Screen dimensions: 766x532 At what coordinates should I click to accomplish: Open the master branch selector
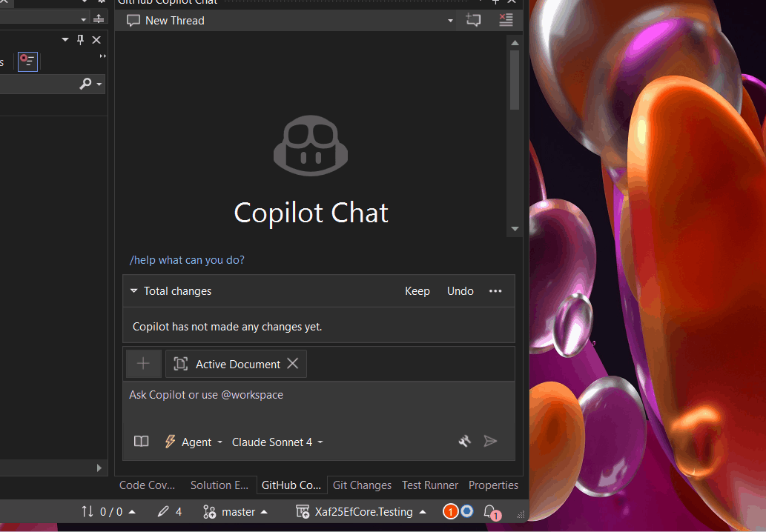(x=236, y=511)
